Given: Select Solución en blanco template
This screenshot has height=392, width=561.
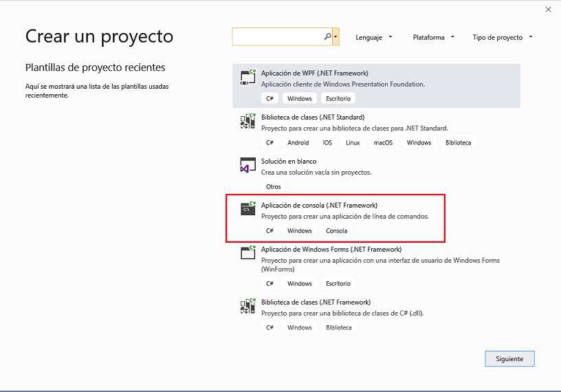Looking at the screenshot, I should tap(376, 174).
